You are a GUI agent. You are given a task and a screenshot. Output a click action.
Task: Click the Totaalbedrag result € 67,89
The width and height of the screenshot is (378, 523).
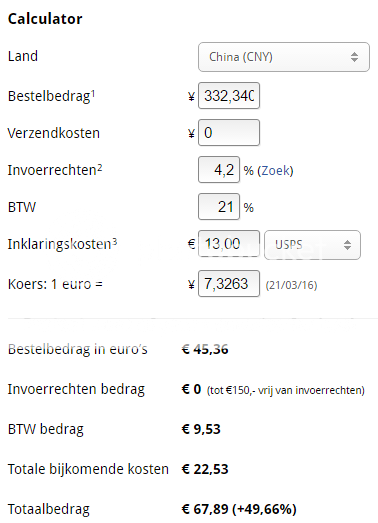click(206, 509)
